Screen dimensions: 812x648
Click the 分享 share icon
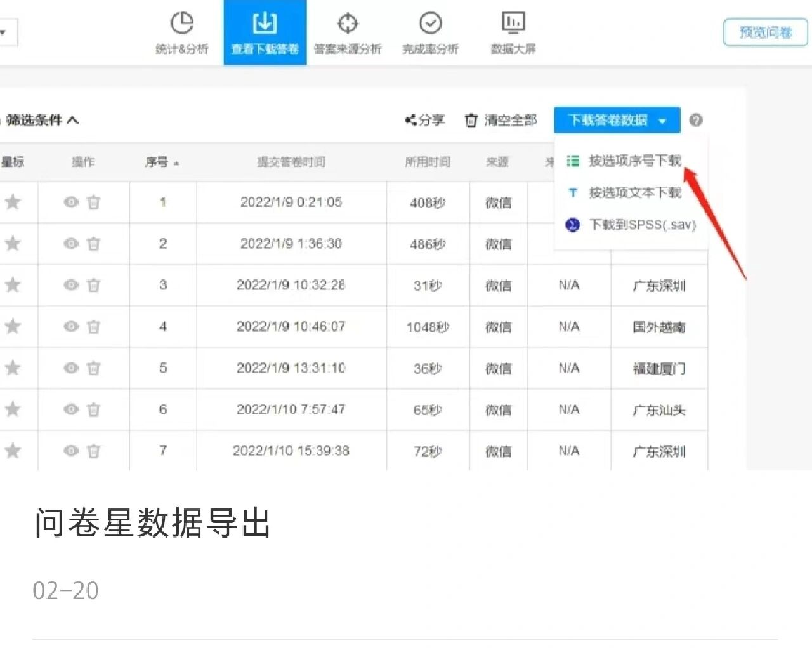[425, 120]
